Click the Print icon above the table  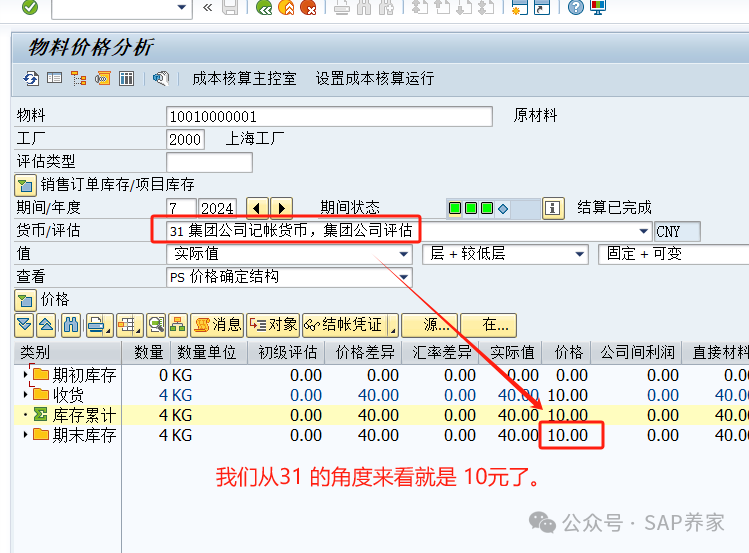[x=97, y=325]
